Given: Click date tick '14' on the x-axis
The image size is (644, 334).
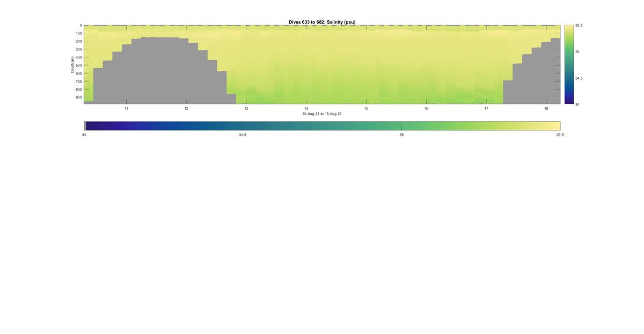Looking at the screenshot, I should pyautogui.click(x=306, y=108).
